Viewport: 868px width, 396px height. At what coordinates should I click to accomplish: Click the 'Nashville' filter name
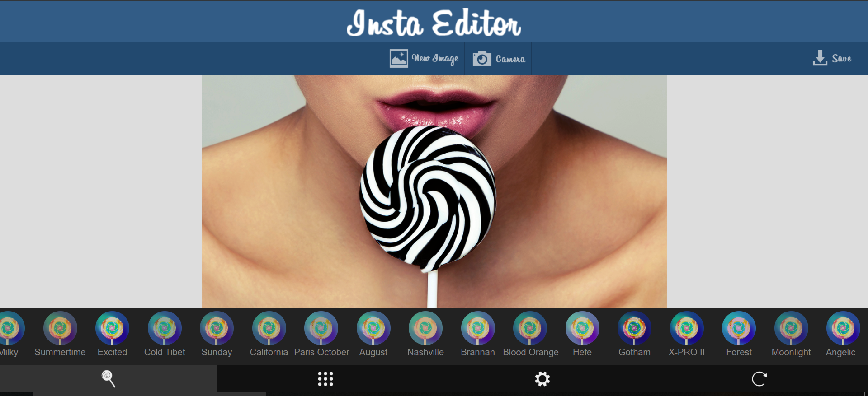tap(425, 352)
